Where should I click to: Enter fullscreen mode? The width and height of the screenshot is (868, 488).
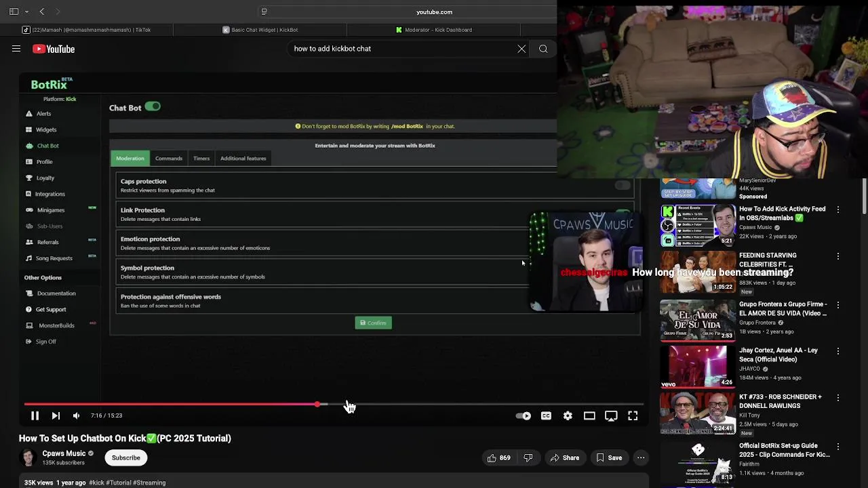click(x=633, y=415)
